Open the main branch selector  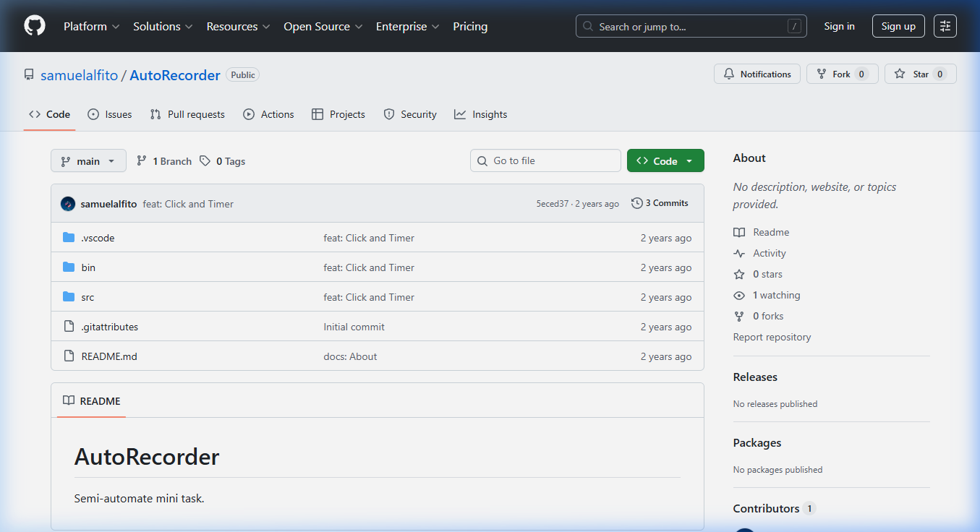click(x=88, y=161)
